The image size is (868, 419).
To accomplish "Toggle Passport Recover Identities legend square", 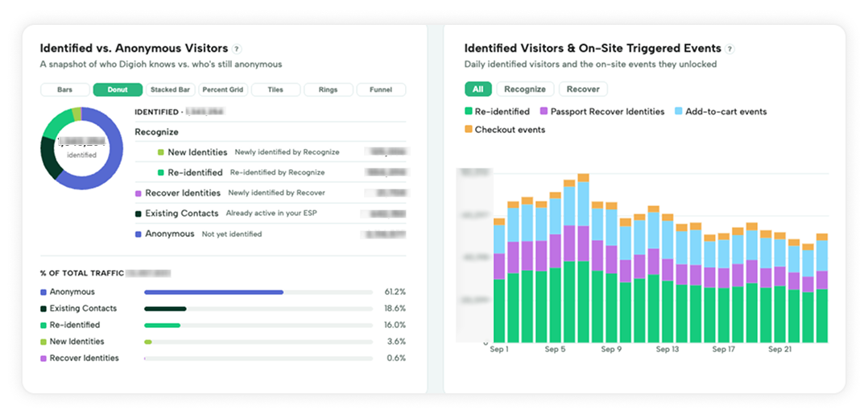I will click(543, 111).
